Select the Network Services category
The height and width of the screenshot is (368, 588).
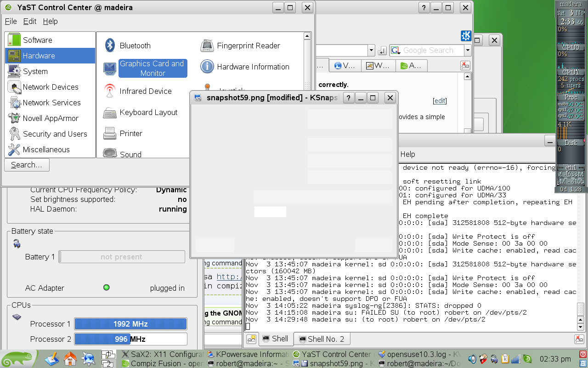50,103
